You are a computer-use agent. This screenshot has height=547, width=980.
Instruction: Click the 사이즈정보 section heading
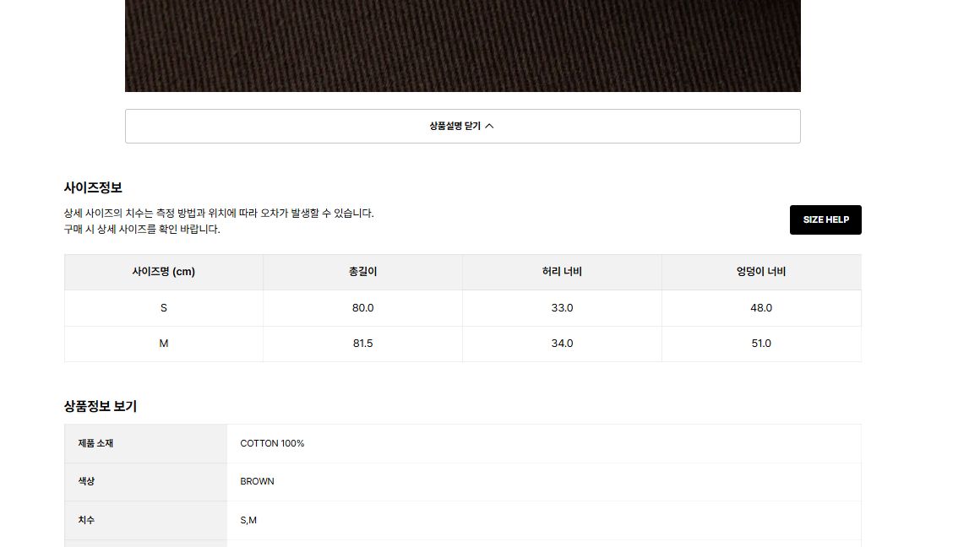coord(93,187)
